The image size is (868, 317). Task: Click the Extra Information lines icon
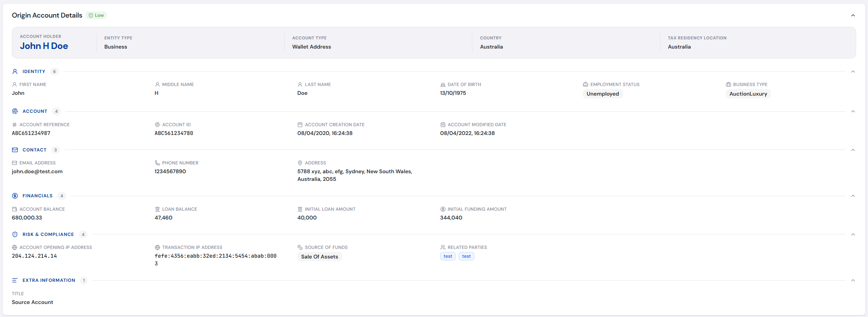click(15, 280)
